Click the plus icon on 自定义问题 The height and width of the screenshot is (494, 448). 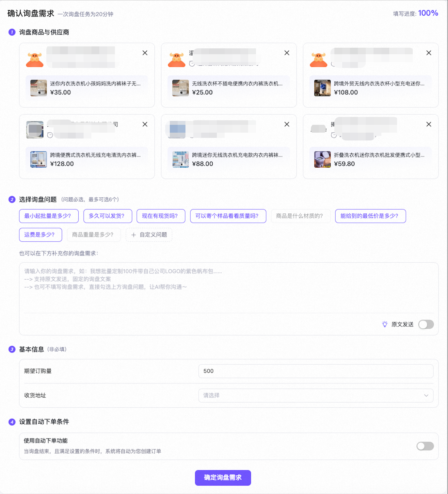(134, 235)
